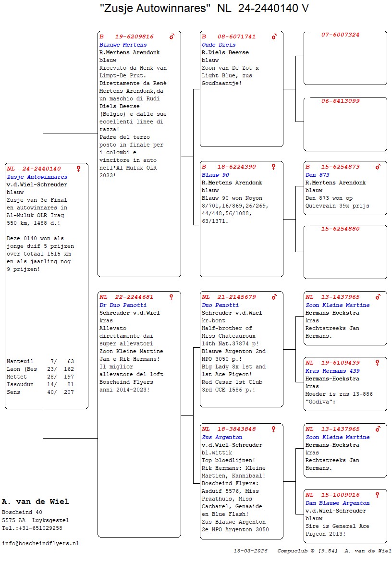
Task: Click the male symbol beside ring 21-2145679
Action: click(x=274, y=297)
